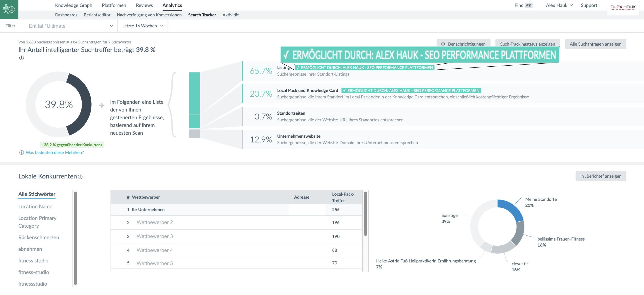
Task: Switch to the Dashboards sub-tab
Action: 66,15
